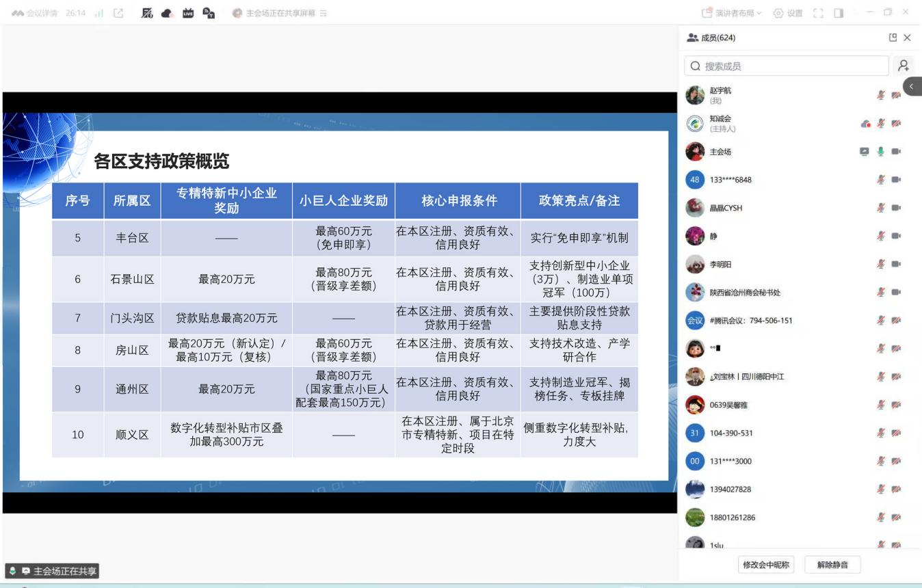Click 李明阳's camera icon
This screenshot has height=588, width=922.
tap(896, 264)
